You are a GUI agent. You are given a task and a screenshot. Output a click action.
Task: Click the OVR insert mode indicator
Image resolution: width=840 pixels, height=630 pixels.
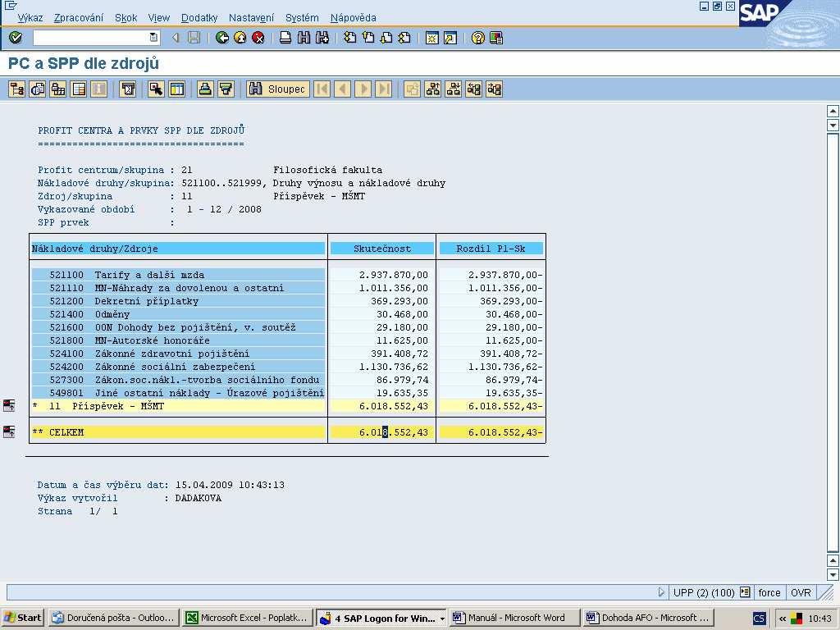point(801,592)
